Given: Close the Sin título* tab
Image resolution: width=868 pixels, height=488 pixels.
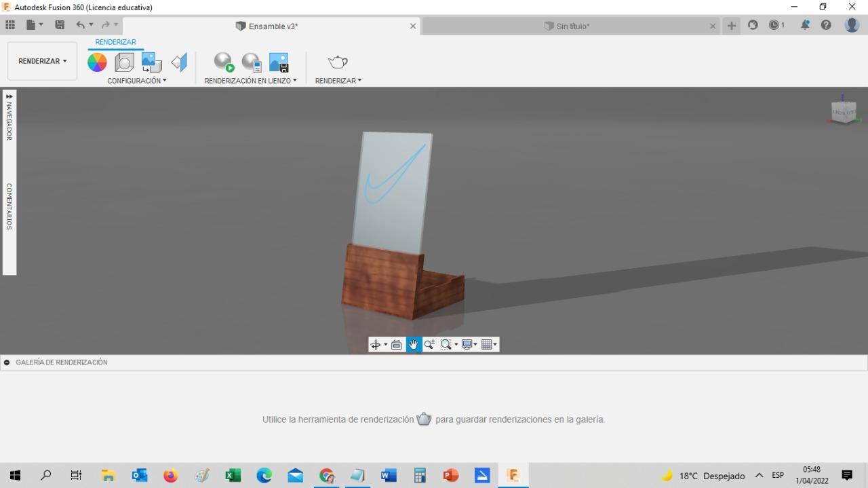Looking at the screenshot, I should click(x=713, y=26).
